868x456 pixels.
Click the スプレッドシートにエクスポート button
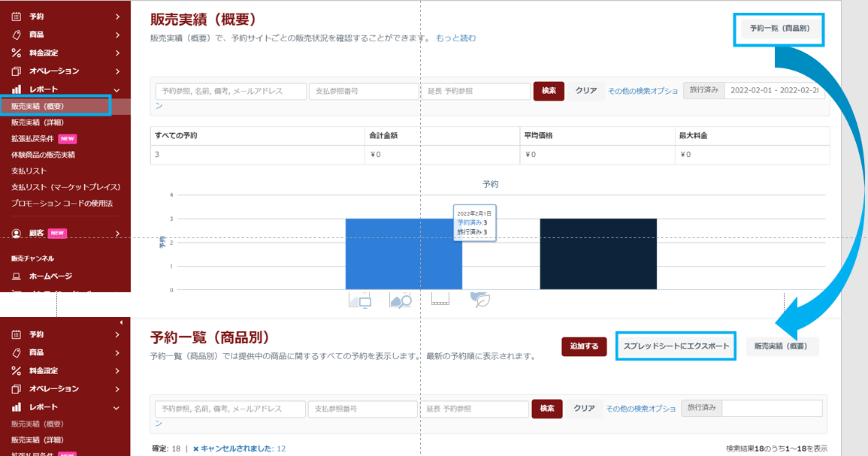(x=676, y=346)
